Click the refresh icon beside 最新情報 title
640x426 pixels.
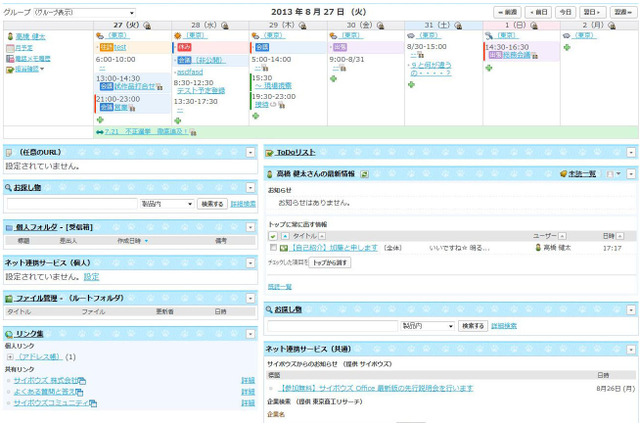point(364,174)
